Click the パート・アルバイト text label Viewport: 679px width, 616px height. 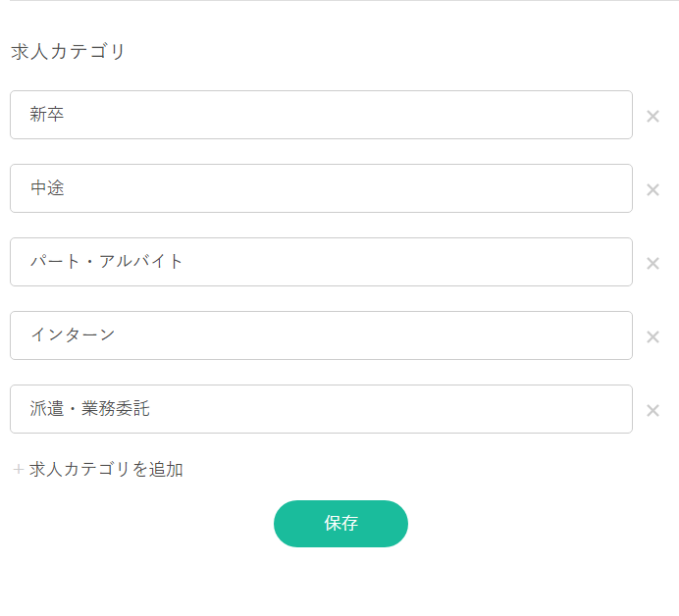tap(107, 262)
